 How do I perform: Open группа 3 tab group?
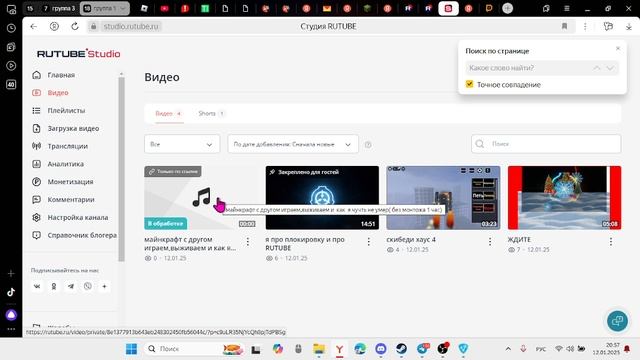coord(59,8)
